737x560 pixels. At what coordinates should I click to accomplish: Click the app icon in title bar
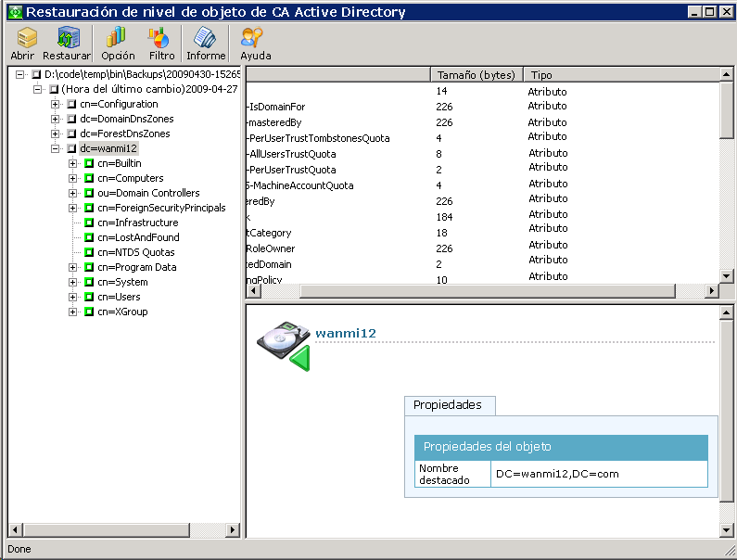pos(13,12)
